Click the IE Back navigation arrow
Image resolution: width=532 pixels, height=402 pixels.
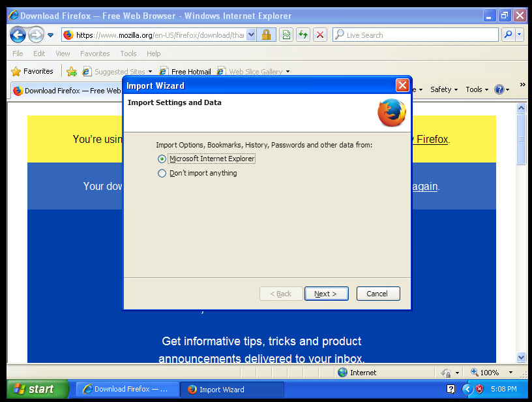[x=18, y=35]
